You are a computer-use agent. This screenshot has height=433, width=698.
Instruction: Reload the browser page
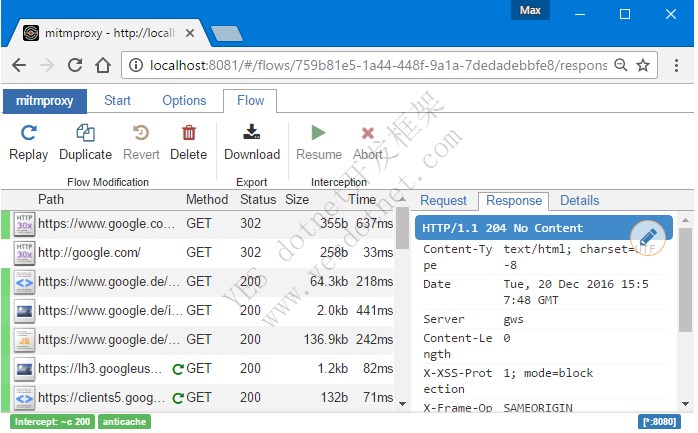point(75,65)
